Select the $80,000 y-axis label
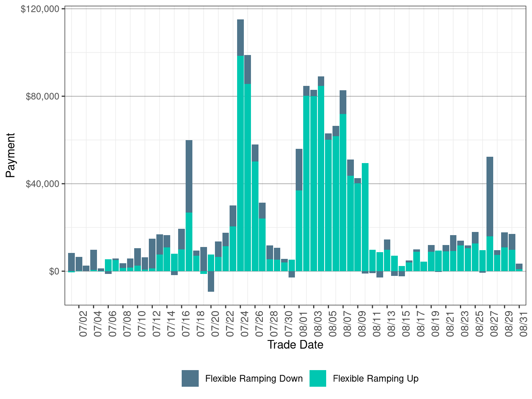 click(42, 96)
